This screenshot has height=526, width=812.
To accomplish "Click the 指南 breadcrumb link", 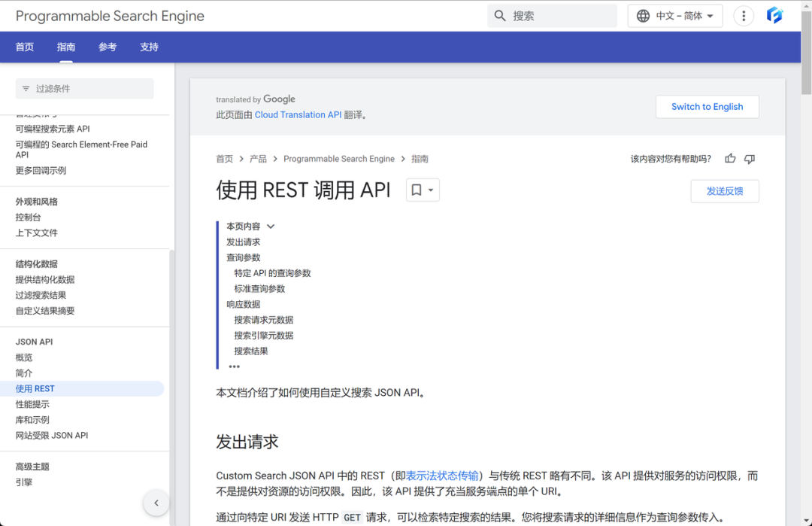I will pyautogui.click(x=420, y=159).
